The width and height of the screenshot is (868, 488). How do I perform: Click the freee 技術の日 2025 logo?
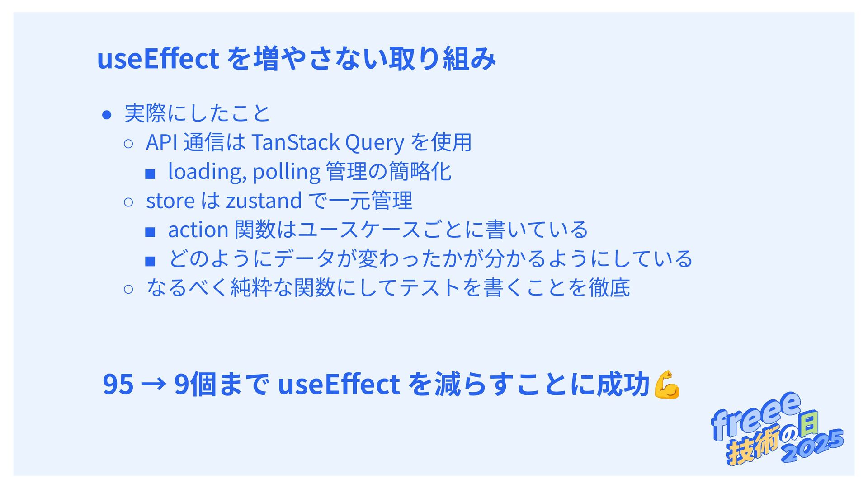pos(778,428)
